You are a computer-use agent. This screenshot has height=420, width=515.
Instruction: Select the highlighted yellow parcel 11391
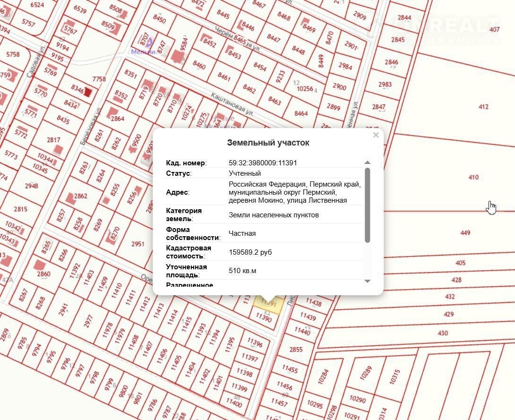268,303
